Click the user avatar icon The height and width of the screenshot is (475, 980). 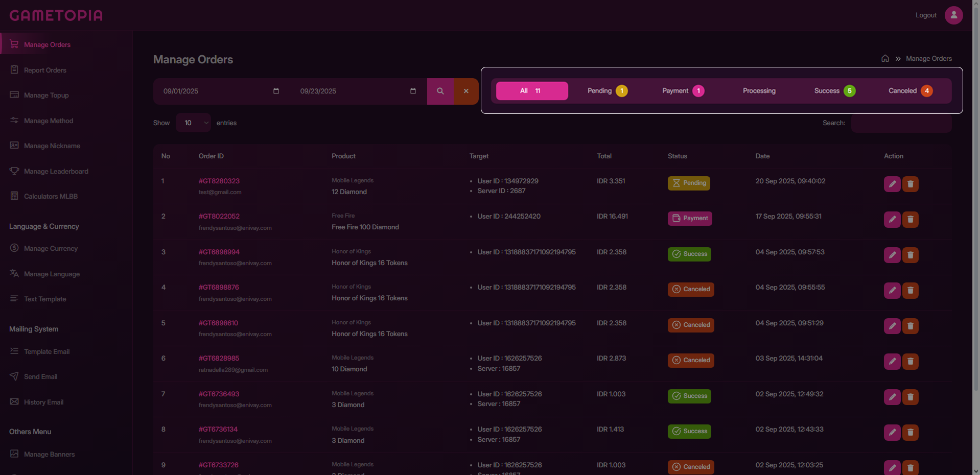pyautogui.click(x=953, y=15)
